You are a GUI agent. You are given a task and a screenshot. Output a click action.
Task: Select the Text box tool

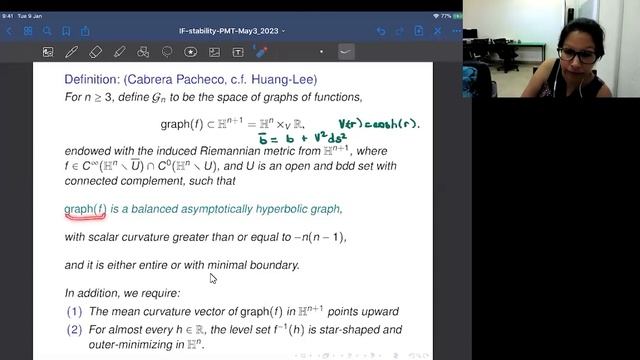click(x=238, y=52)
